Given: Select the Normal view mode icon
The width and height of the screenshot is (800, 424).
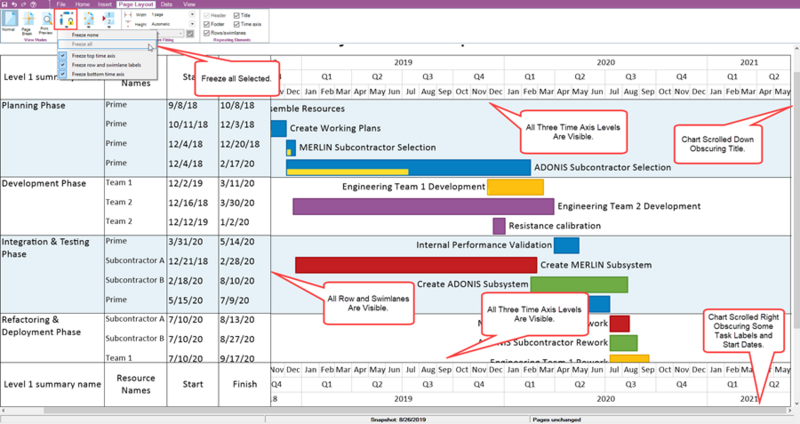Looking at the screenshot, I should 9,20.
